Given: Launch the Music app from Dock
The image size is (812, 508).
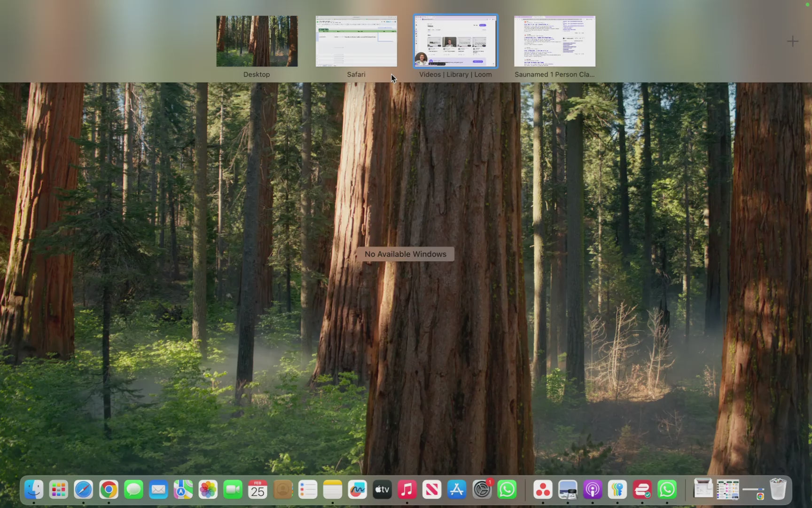Looking at the screenshot, I should point(407,490).
